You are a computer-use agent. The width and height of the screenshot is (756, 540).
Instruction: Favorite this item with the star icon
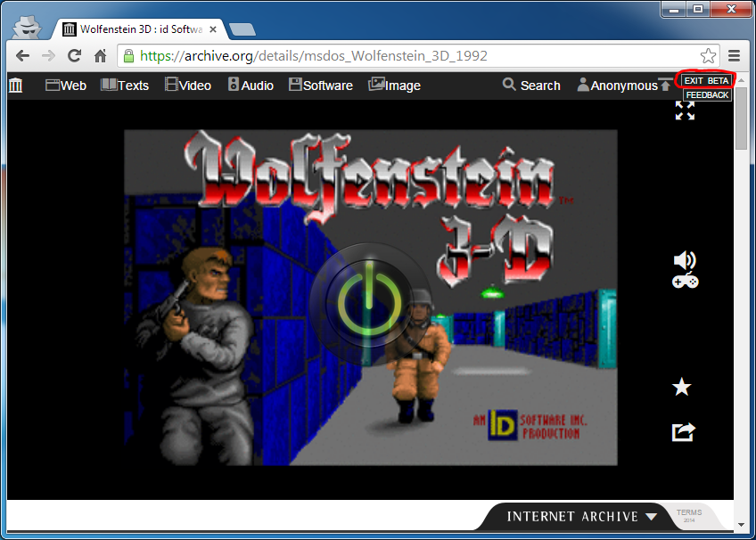pyautogui.click(x=682, y=387)
